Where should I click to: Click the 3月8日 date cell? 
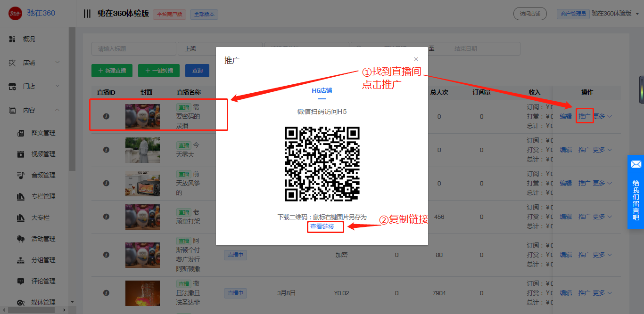tap(286, 293)
